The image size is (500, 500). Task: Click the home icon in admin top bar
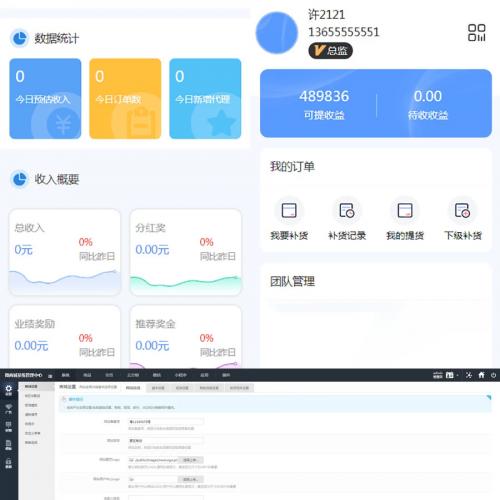point(481,375)
